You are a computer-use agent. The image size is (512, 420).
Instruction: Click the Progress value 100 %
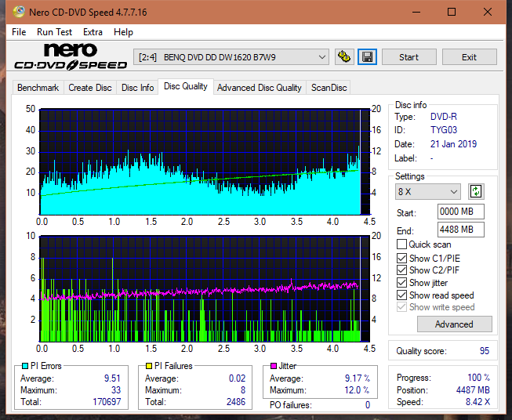pos(478,378)
